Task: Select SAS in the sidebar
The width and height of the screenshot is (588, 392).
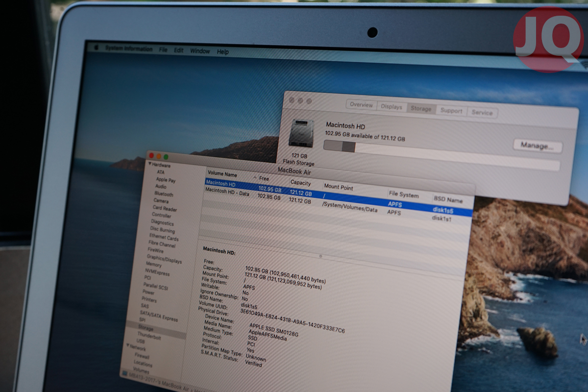Action: pyautogui.click(x=145, y=307)
